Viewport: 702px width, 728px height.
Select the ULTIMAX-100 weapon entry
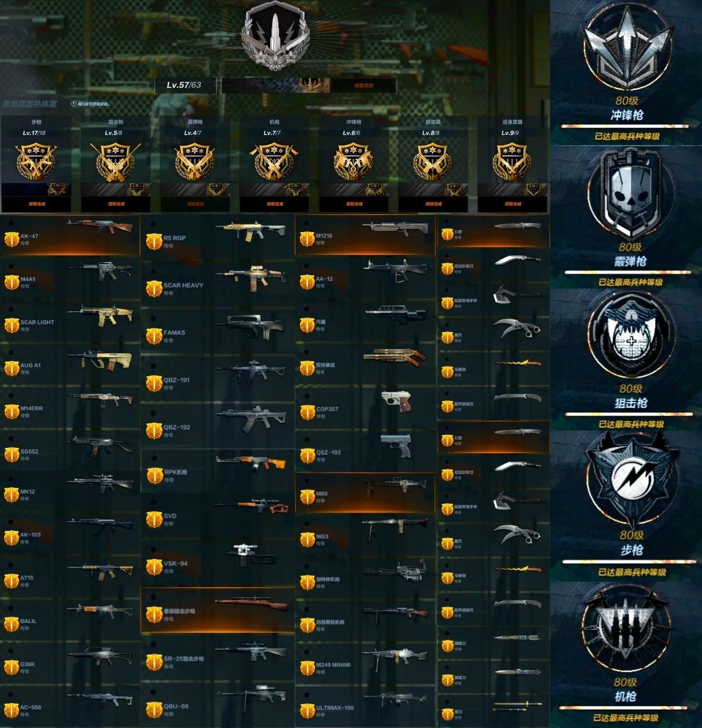tap(365, 708)
